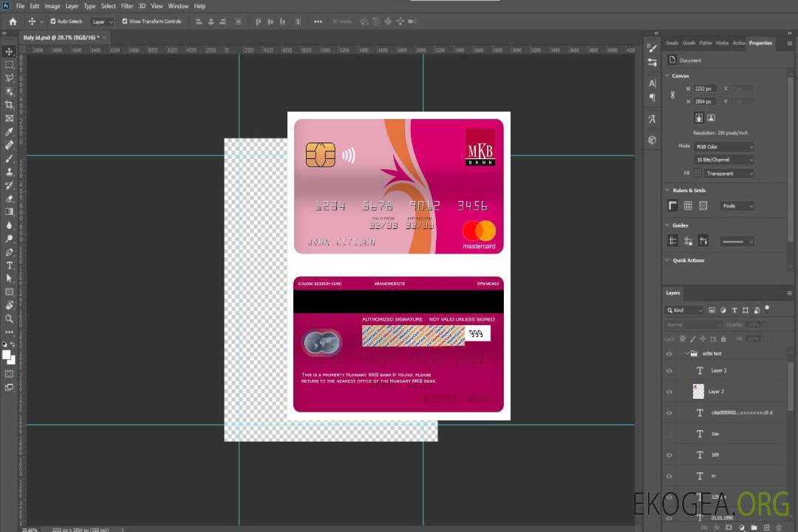Select the Move tool in the toolbox
Screen dimensions: 798x532
pos(9,52)
